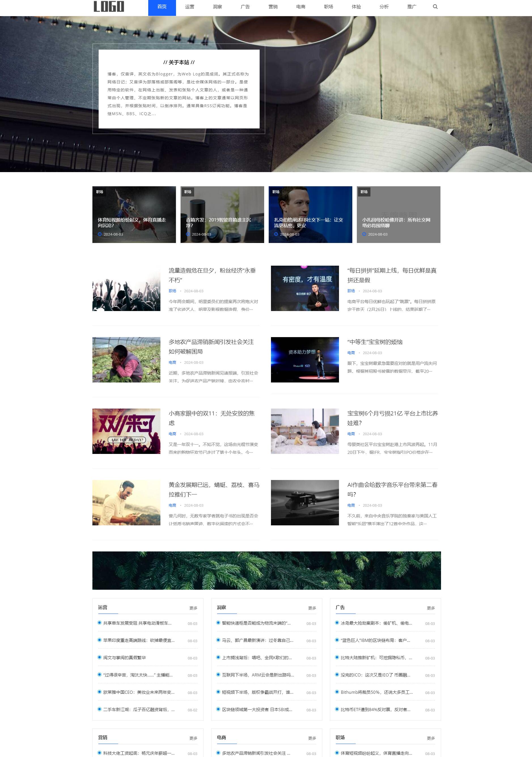Open 推广 from the navigation bar
532x757 pixels.
412,7
